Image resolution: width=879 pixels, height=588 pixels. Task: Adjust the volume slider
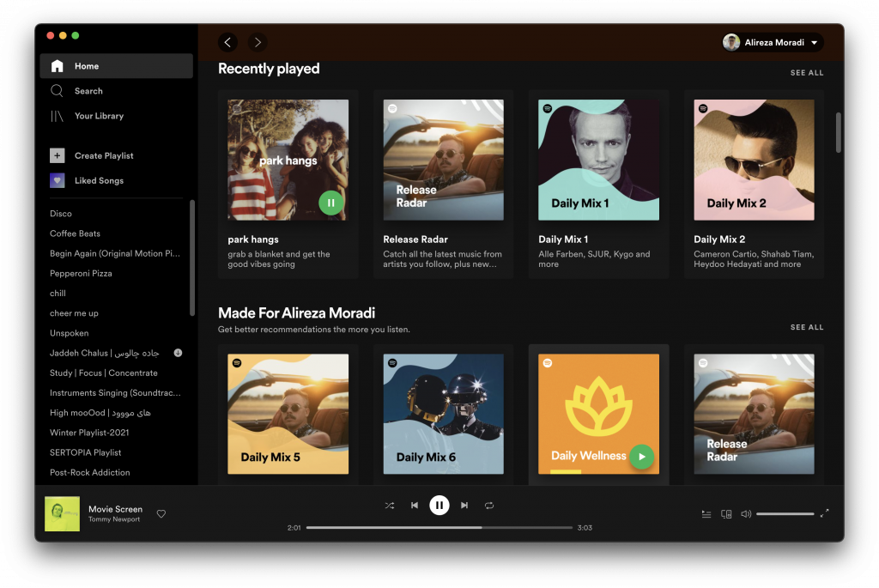click(x=785, y=514)
